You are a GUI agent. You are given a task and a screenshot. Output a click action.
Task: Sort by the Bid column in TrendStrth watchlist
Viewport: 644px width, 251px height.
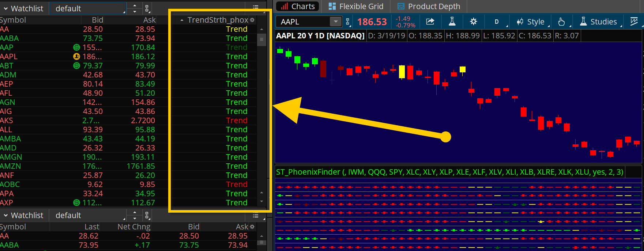click(97, 20)
